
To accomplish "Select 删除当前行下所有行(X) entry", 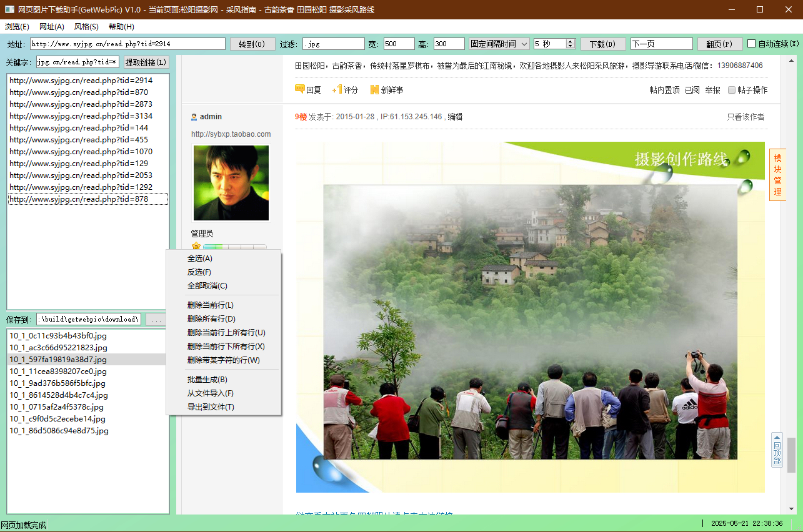I will pyautogui.click(x=224, y=347).
